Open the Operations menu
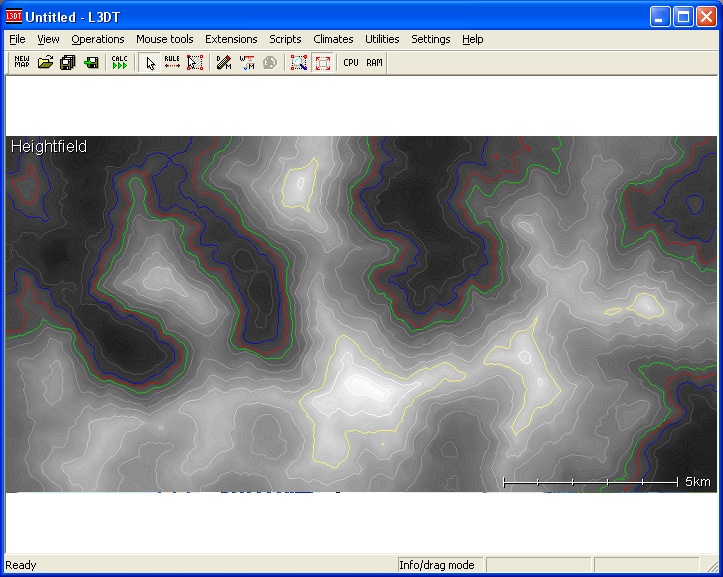The width and height of the screenshot is (723, 577). (x=98, y=39)
